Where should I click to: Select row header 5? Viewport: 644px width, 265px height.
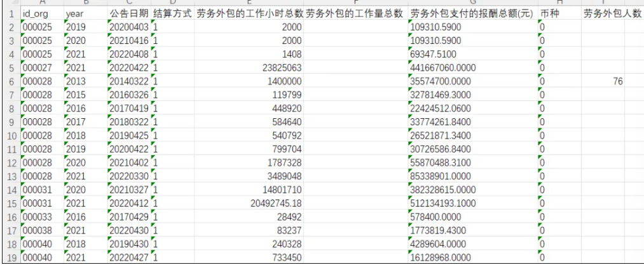tap(11, 67)
